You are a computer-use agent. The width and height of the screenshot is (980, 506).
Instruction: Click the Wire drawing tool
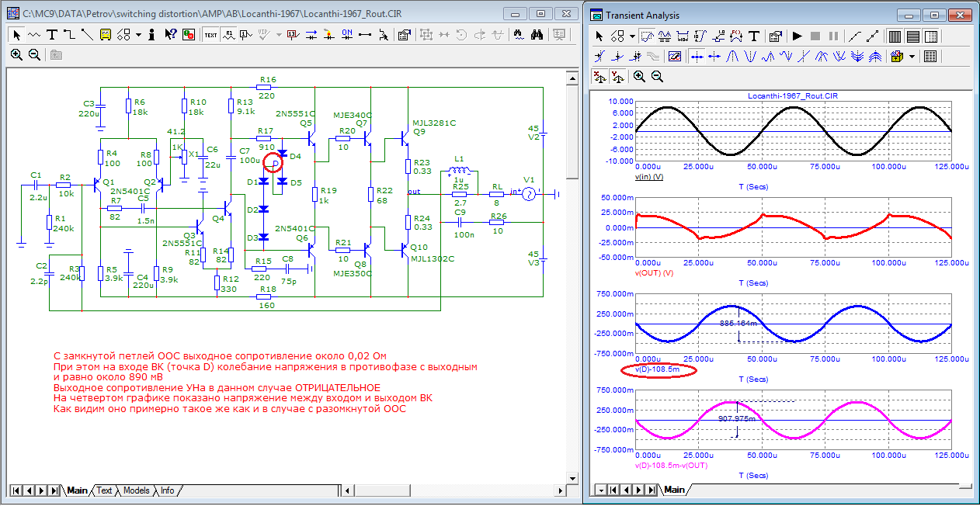pos(69,35)
